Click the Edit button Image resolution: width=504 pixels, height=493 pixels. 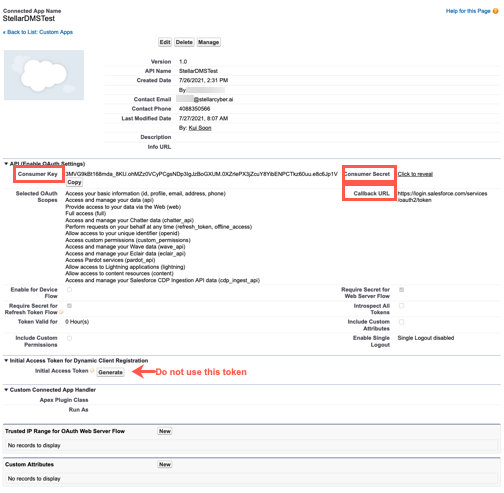coord(165,42)
